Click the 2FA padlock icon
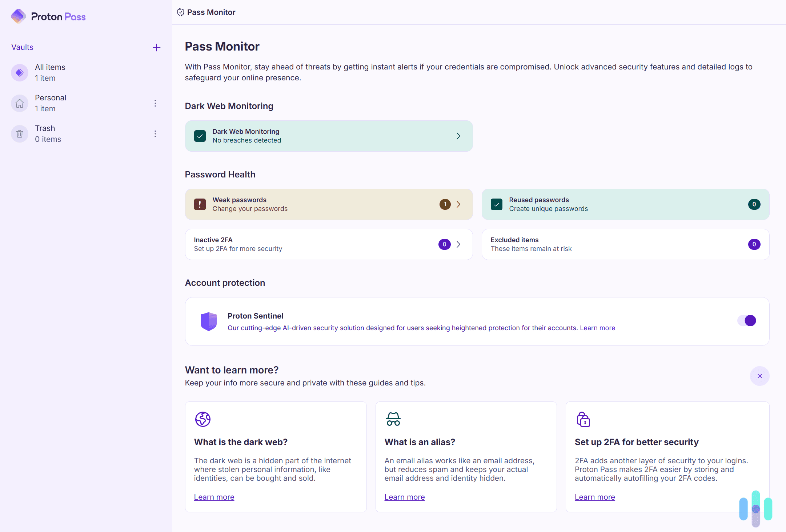This screenshot has height=532, width=786. tap(584, 419)
